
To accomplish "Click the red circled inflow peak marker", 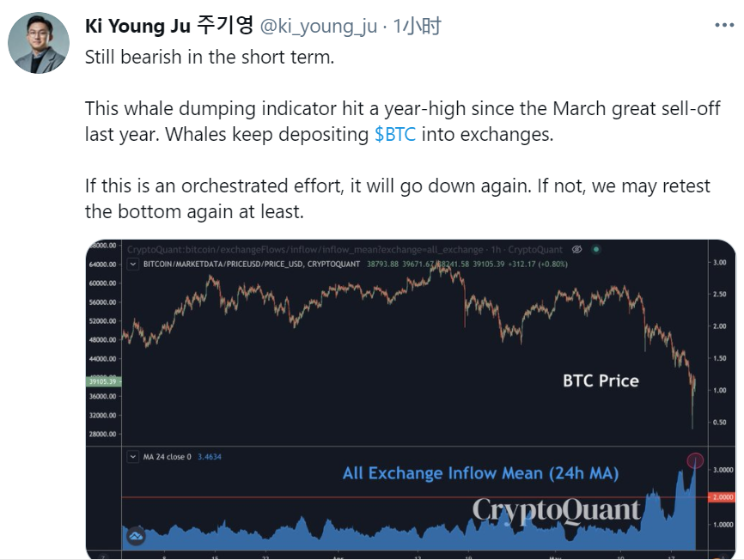I will [695, 460].
